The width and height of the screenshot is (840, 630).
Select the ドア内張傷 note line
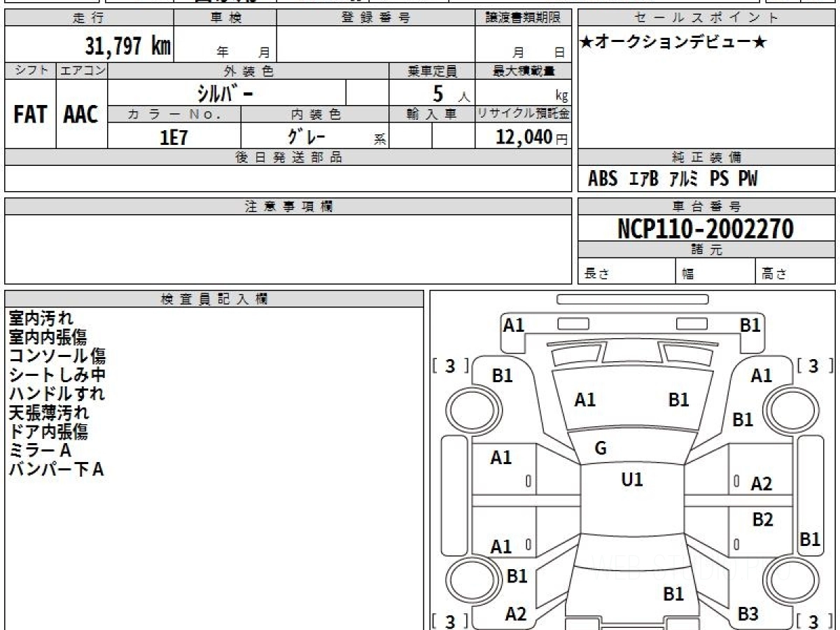(48, 432)
